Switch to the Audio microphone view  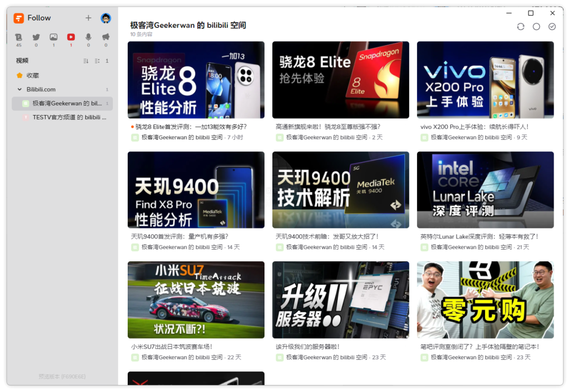(x=88, y=37)
